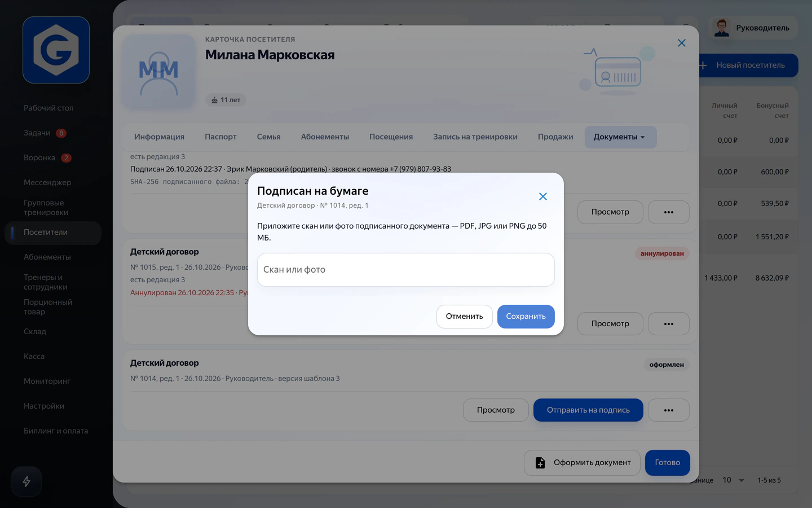Click the plus icon in Новый посетитель
Screen dimensions: 812x508
(703, 65)
